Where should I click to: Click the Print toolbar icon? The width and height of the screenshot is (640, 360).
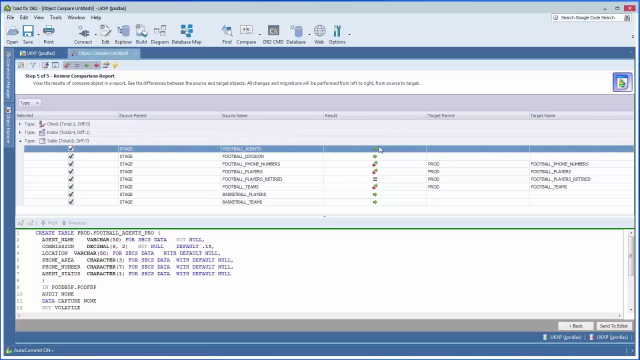pos(49,34)
